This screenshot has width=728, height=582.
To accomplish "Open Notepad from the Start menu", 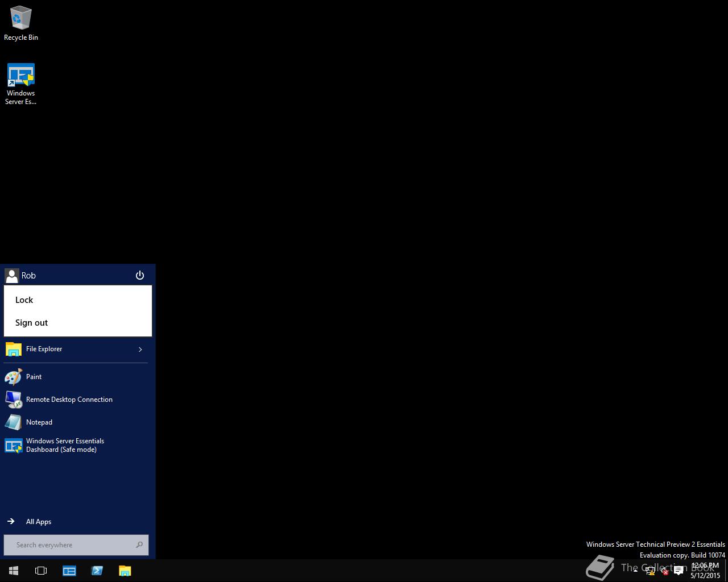I will coord(76,422).
